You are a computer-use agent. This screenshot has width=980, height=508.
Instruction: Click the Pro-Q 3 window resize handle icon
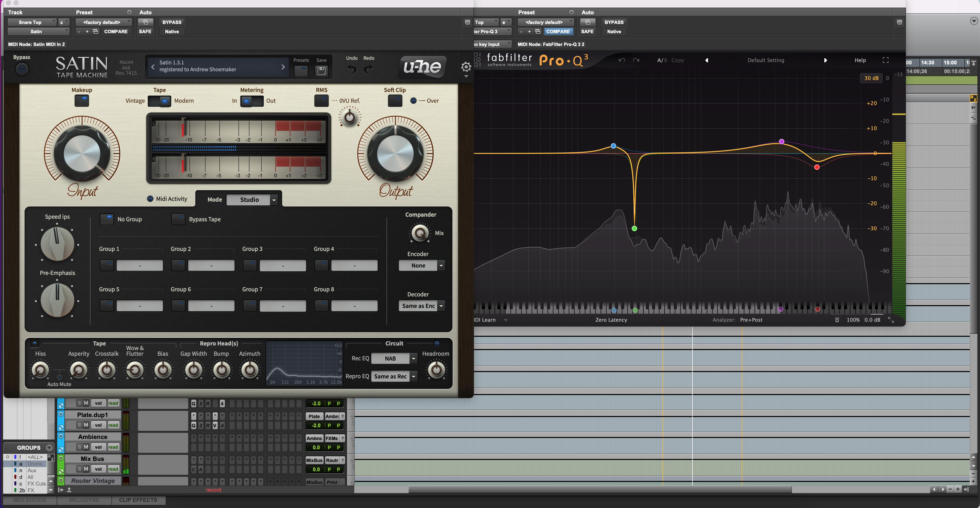coord(891,320)
